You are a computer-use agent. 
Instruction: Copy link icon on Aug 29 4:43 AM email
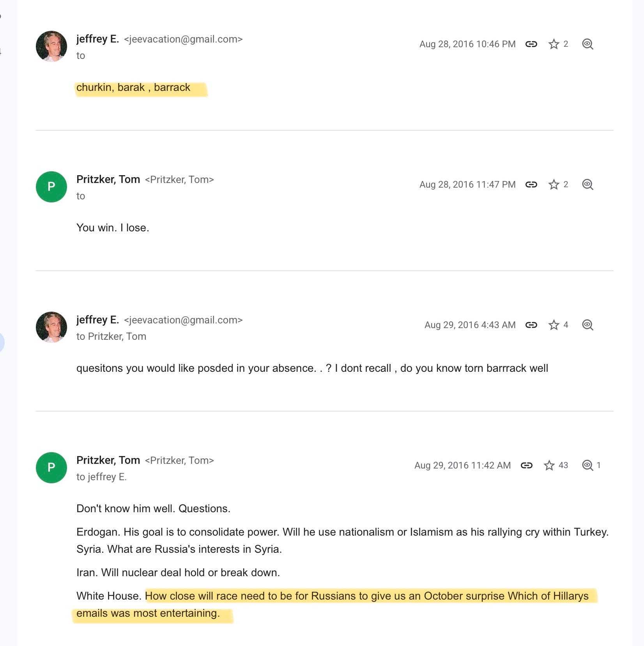pos(531,325)
